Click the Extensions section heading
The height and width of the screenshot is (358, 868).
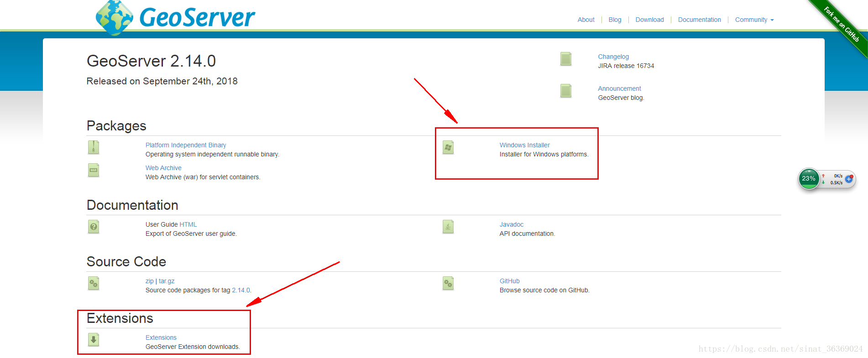click(120, 318)
